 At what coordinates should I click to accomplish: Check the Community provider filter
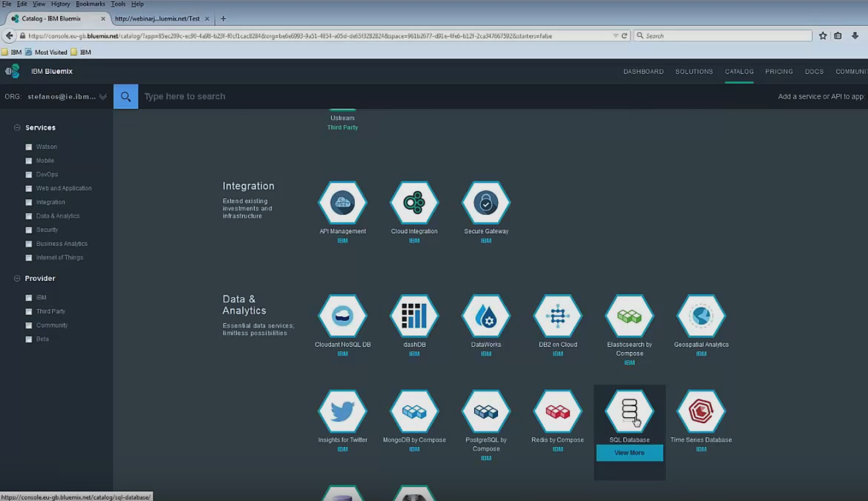click(x=29, y=326)
